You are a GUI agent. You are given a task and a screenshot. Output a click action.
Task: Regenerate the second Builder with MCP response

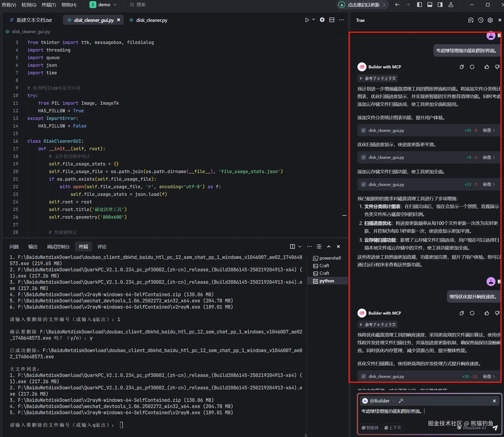[472, 313]
